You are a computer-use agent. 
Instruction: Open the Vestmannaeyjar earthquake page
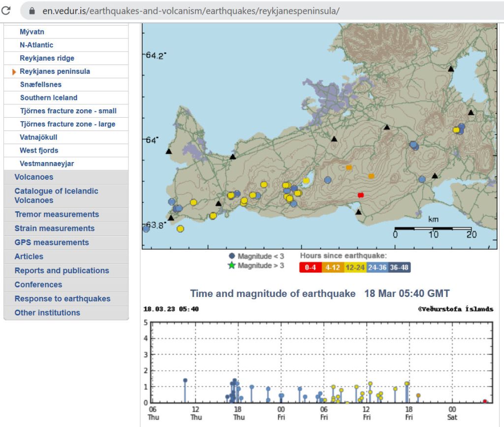tap(47, 164)
